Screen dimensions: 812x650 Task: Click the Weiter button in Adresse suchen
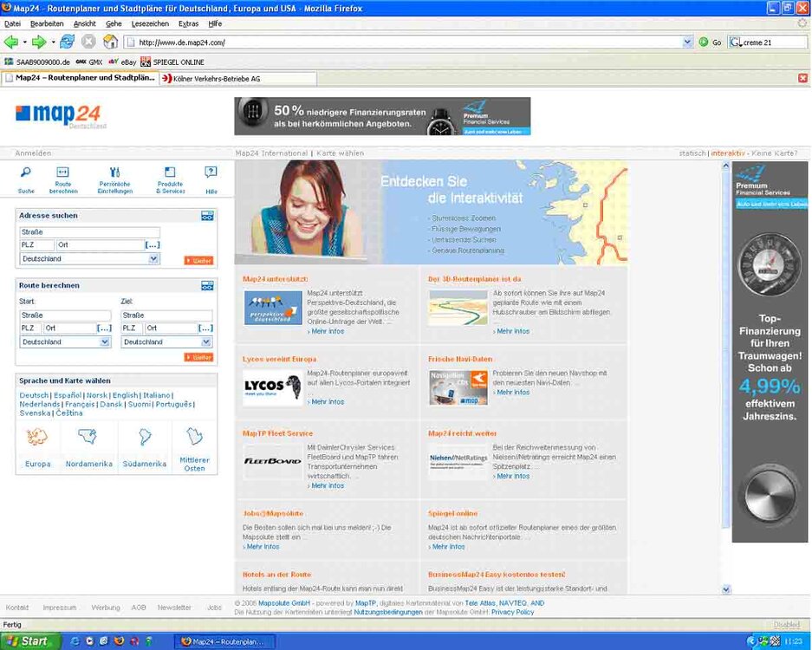198,261
